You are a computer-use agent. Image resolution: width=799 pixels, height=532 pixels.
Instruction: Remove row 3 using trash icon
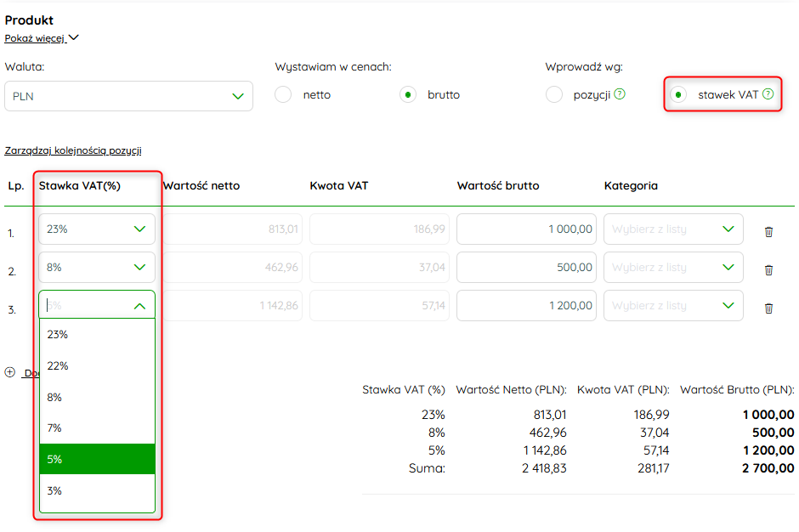[768, 308]
